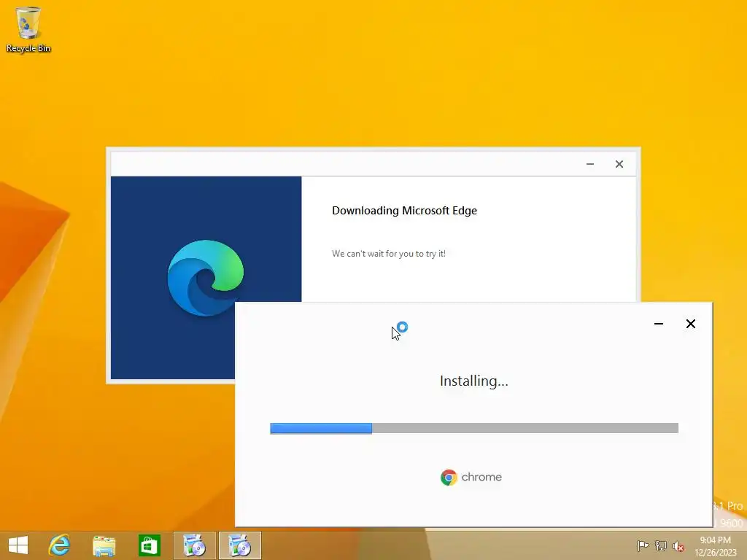Click the 'chrome' wordmark text
The width and height of the screenshot is (747, 560).
click(x=481, y=477)
